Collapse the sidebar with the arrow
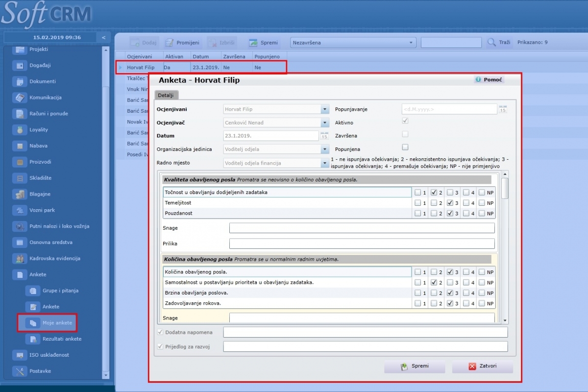588x392 pixels. (103, 37)
